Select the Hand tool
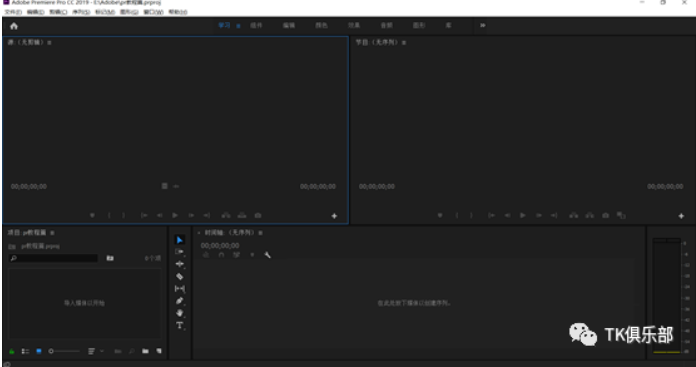This screenshot has width=696, height=367. click(x=179, y=313)
